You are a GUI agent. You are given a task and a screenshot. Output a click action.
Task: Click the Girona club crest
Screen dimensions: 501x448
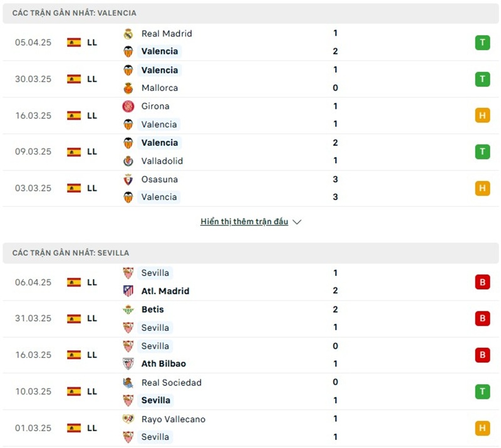tap(128, 106)
